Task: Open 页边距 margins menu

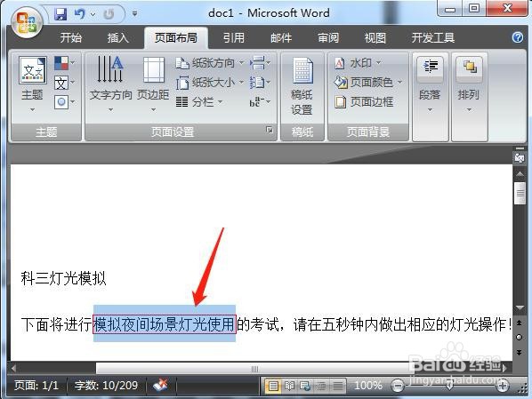Action: pyautogui.click(x=153, y=84)
